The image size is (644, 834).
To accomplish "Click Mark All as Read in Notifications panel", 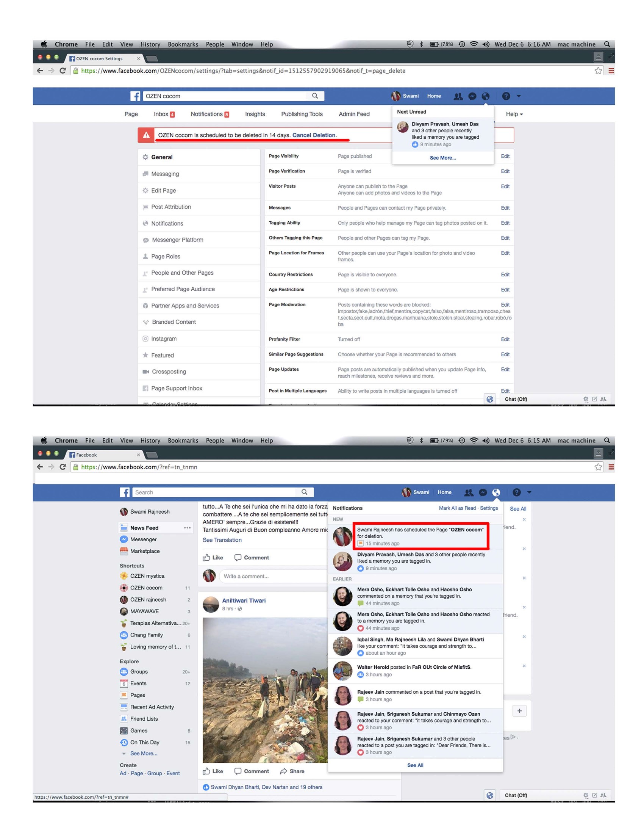I will click(x=457, y=509).
